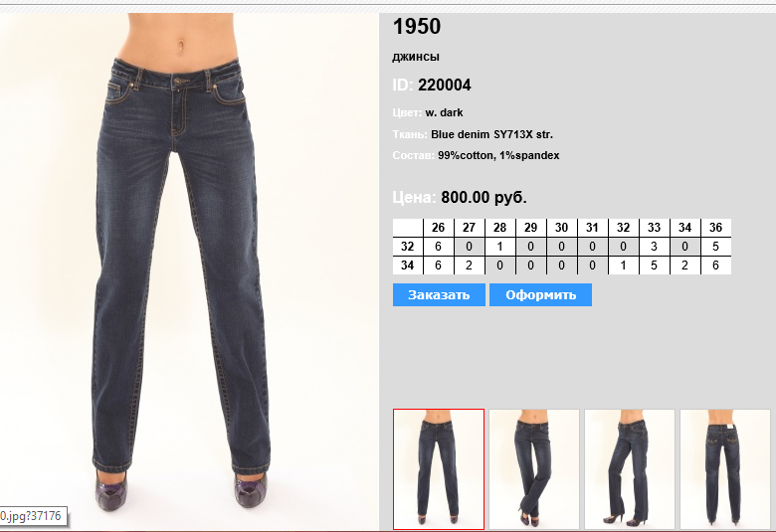Click size 28 cell in row 32

pos(499,247)
